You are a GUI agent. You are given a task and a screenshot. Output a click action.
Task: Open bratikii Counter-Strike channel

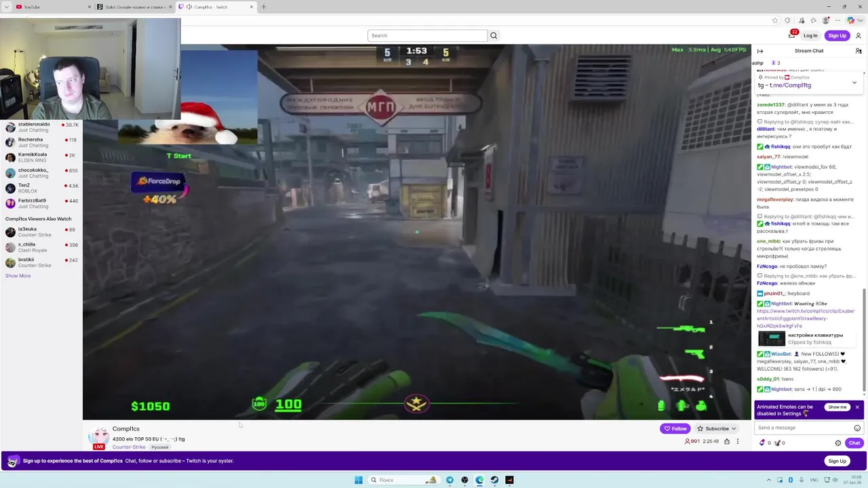click(41, 262)
